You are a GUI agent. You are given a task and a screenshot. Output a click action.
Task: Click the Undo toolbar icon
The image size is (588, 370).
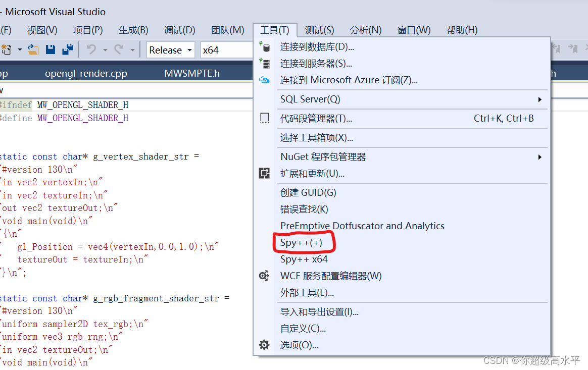(x=91, y=49)
